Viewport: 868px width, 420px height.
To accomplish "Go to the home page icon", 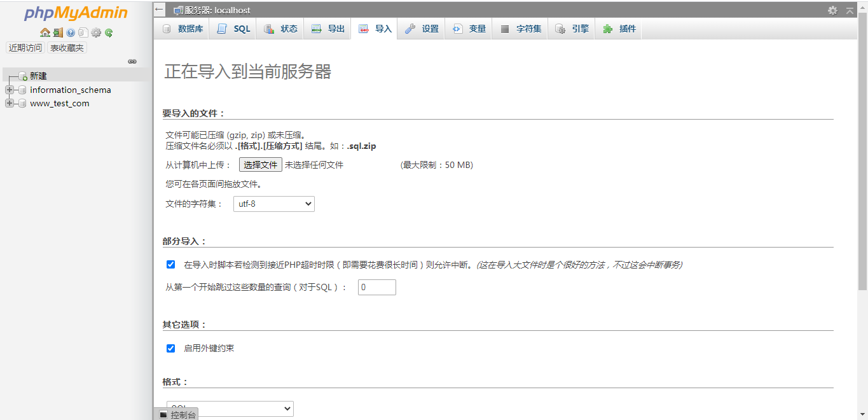I will coord(45,32).
